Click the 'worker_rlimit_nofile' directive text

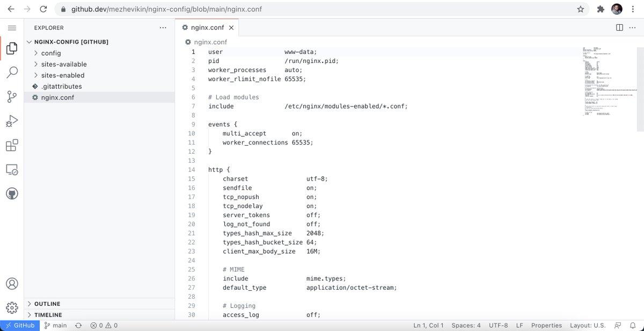[x=244, y=79]
